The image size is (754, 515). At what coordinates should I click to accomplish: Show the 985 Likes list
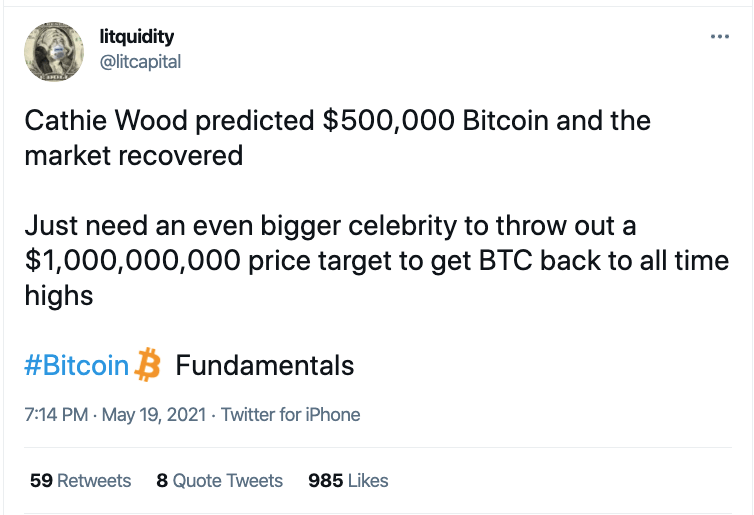pos(348,481)
